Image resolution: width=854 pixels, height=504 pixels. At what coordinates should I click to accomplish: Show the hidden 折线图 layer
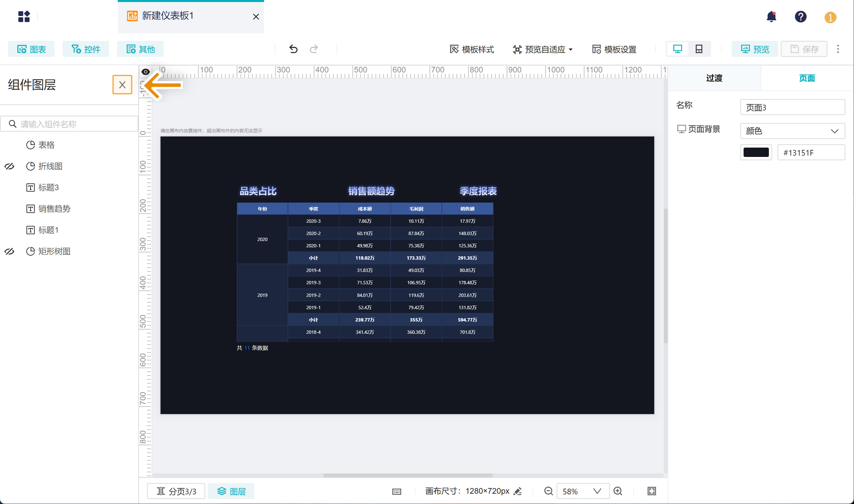pyautogui.click(x=9, y=167)
